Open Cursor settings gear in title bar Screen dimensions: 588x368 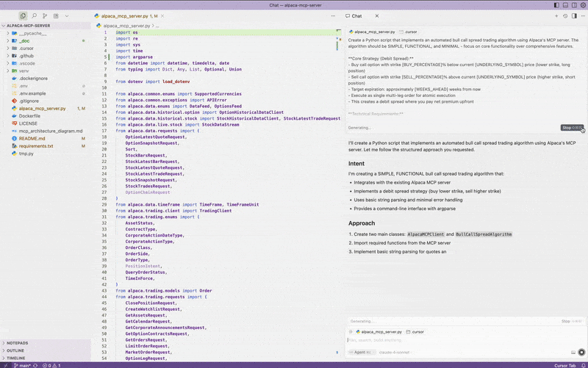point(583,5)
